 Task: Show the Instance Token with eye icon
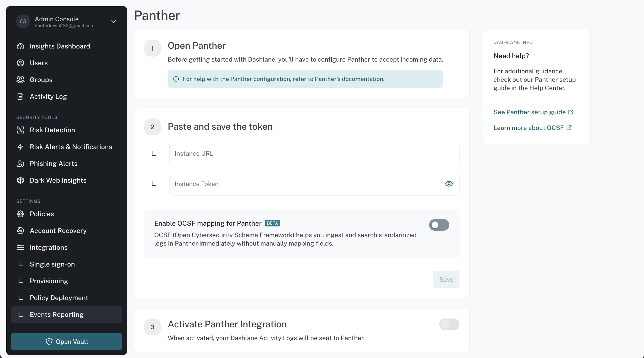[449, 184]
